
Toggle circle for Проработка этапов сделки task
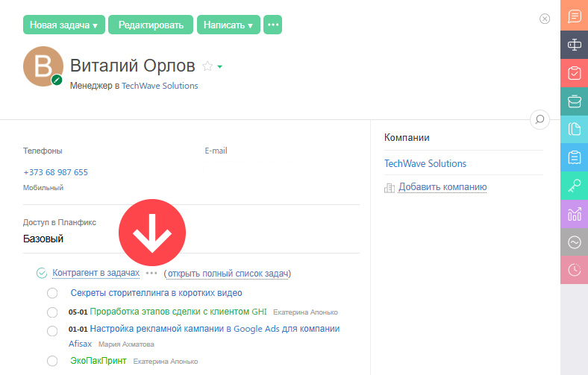pyautogui.click(x=52, y=312)
